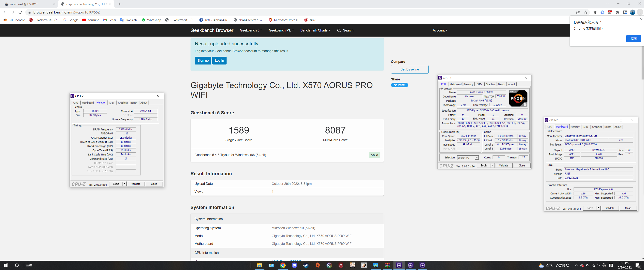Viewport: 644px width, 270px height.
Task: Expand the Account dropdown menu
Action: point(440,30)
